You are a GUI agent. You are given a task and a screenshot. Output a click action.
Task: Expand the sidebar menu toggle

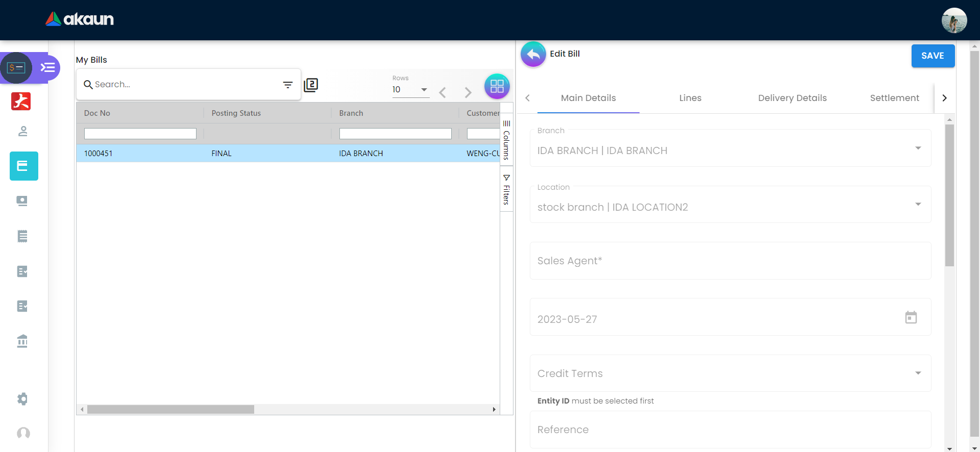pos(48,67)
